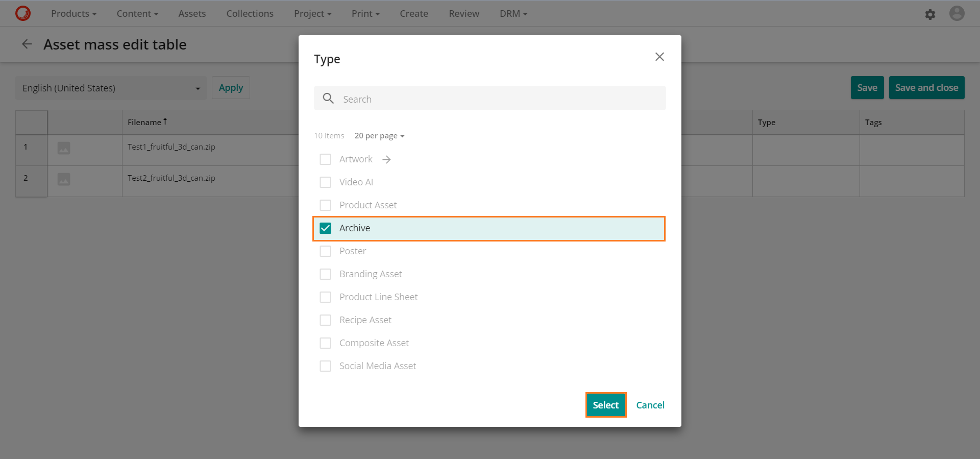Expand Artwork subtypes with arrow icon
980x459 pixels.
click(x=386, y=159)
